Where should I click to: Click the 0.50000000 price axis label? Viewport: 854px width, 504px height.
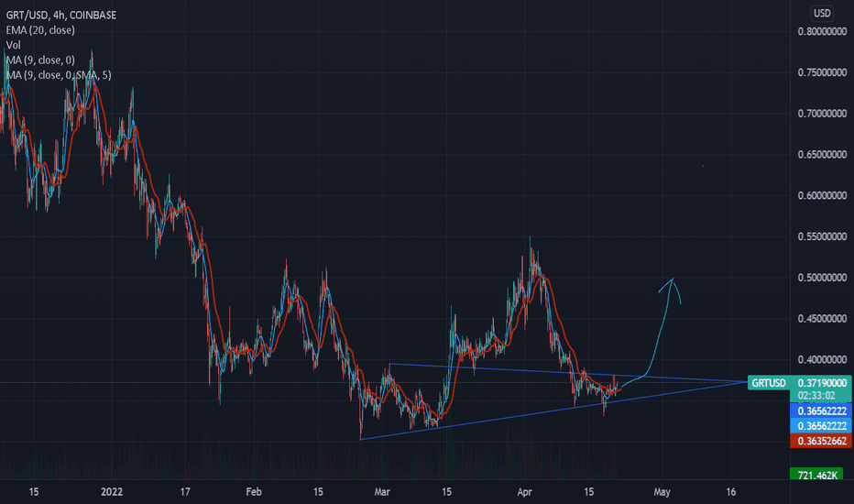coord(822,278)
